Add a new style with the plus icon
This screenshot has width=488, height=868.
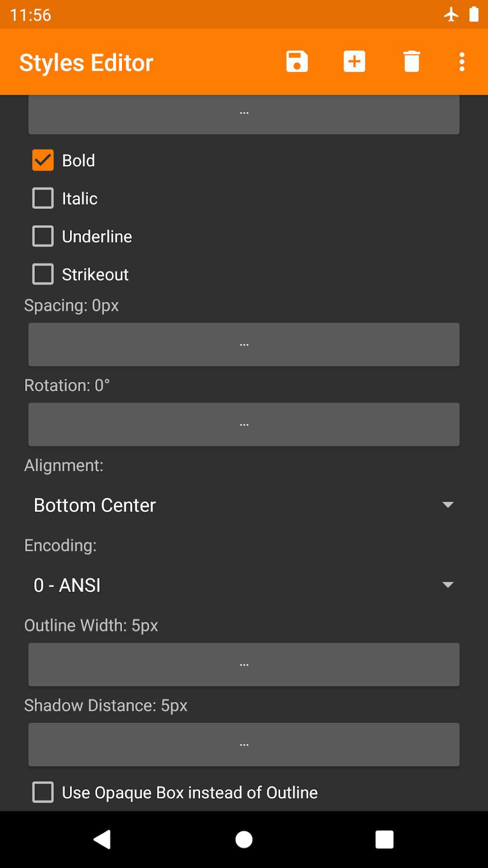(354, 62)
